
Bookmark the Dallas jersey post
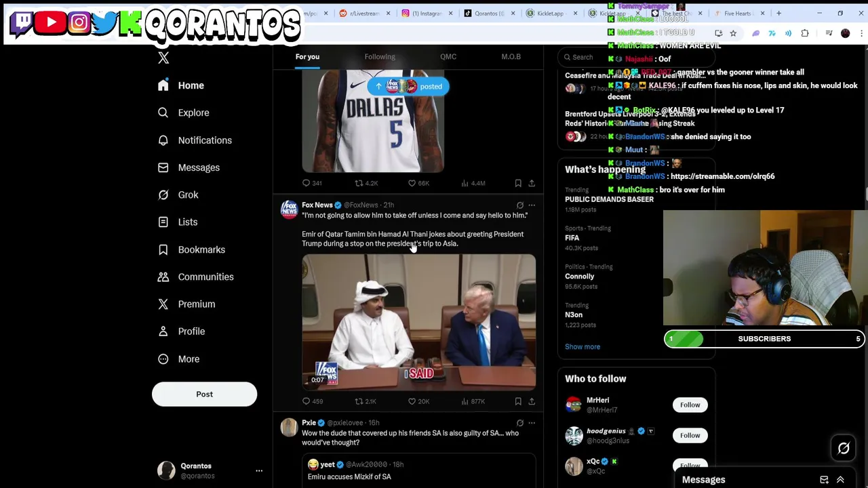(x=518, y=183)
